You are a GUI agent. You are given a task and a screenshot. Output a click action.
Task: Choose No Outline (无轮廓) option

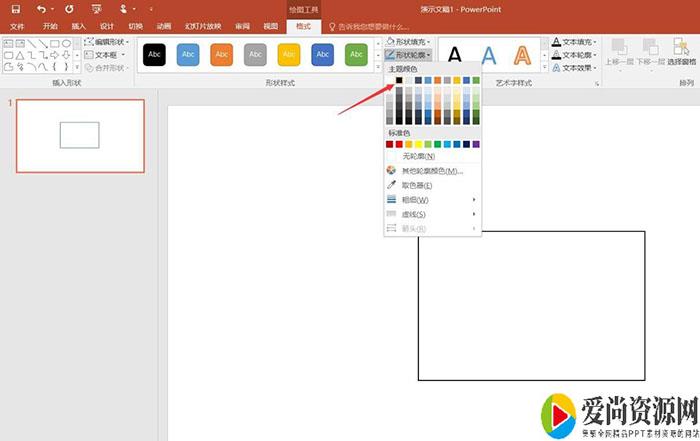coord(418,157)
